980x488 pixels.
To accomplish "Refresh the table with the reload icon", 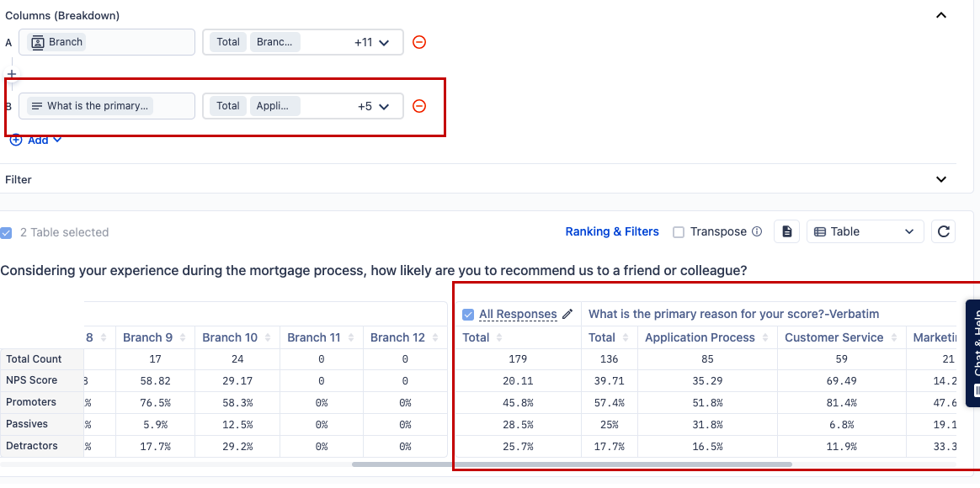I will coord(943,231).
